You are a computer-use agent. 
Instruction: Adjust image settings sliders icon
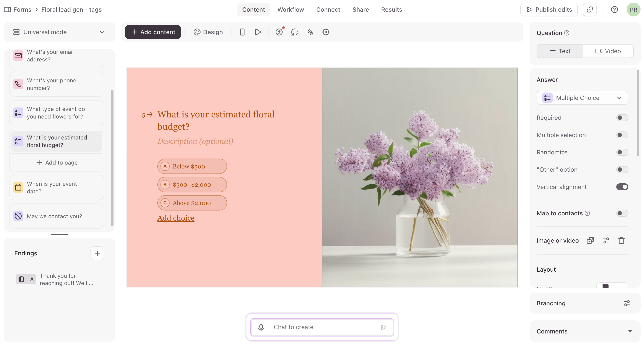[606, 240]
